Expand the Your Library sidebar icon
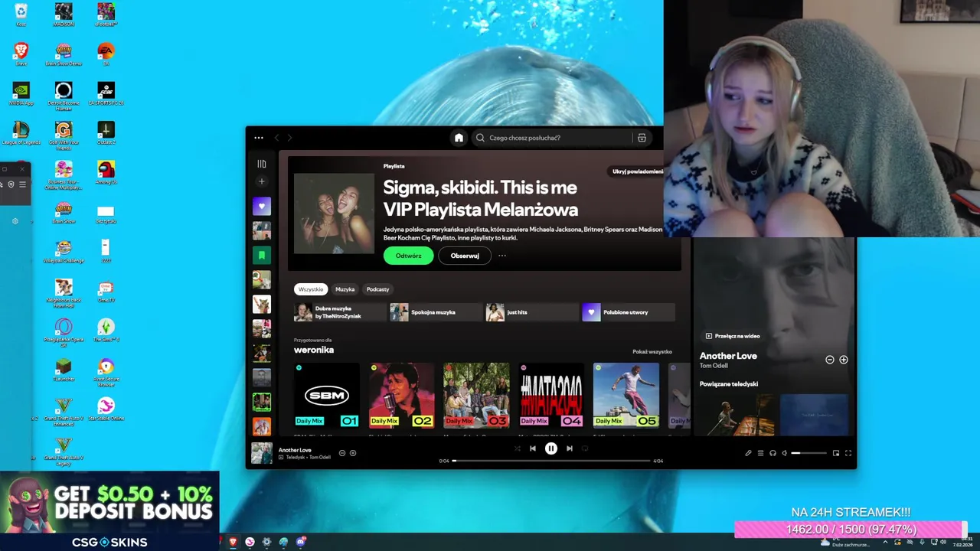The height and width of the screenshot is (551, 980). [261, 164]
